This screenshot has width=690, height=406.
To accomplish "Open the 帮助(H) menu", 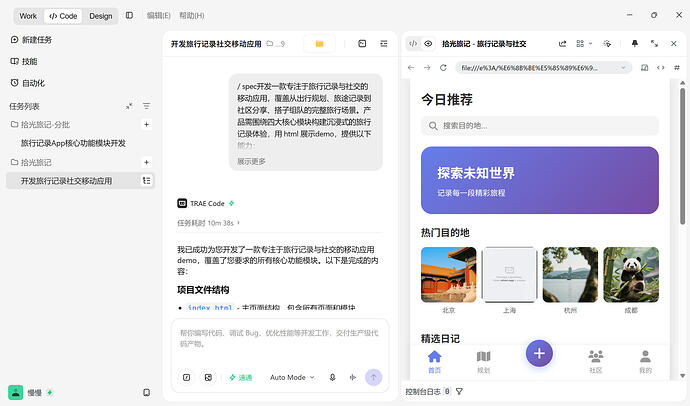I will [191, 15].
